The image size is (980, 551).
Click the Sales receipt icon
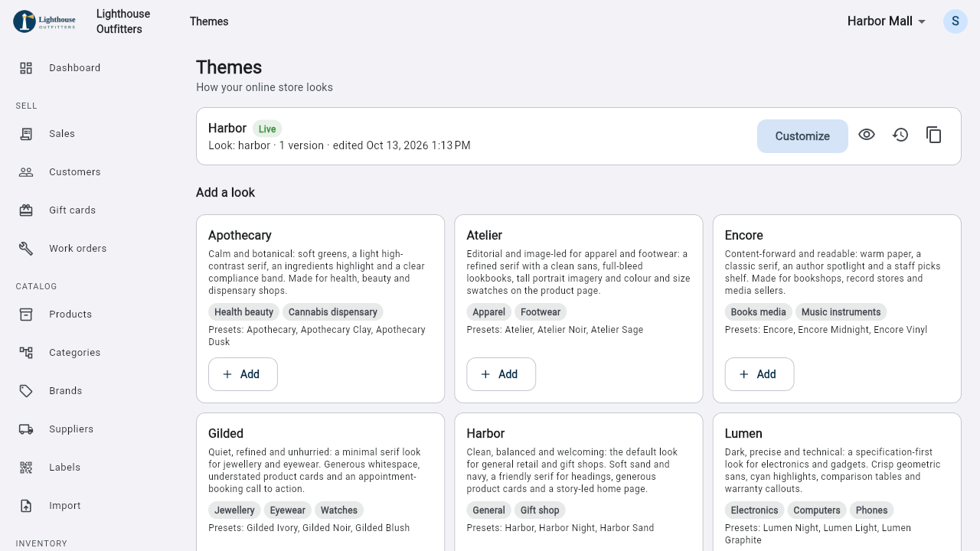pos(26,134)
